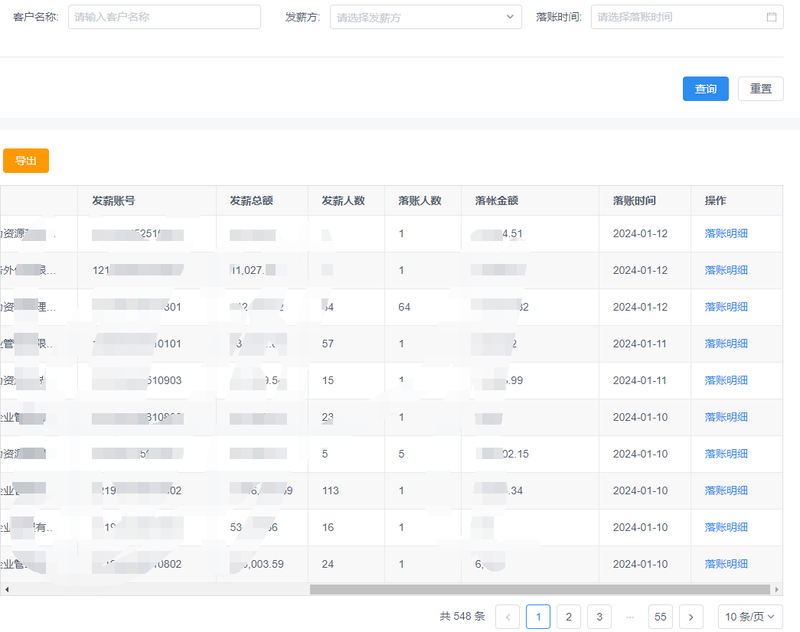The image size is (800, 632).
Task: Click the next page arrow
Action: tap(691, 617)
